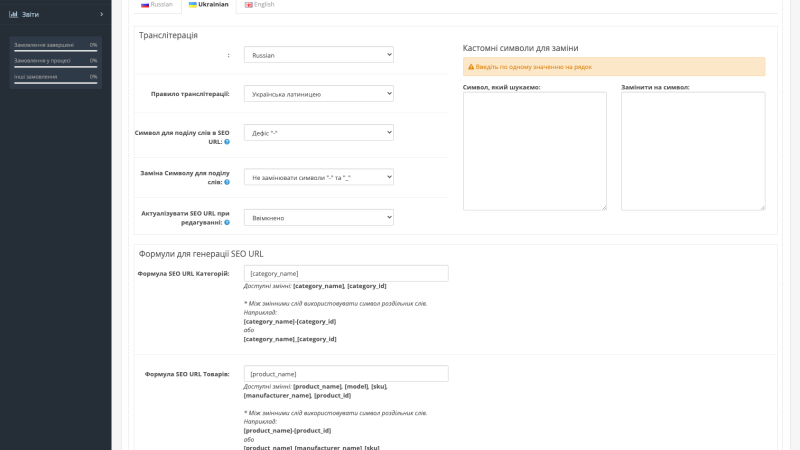Click the Транслітерація section heading
The image size is (800, 450).
pyautogui.click(x=168, y=35)
